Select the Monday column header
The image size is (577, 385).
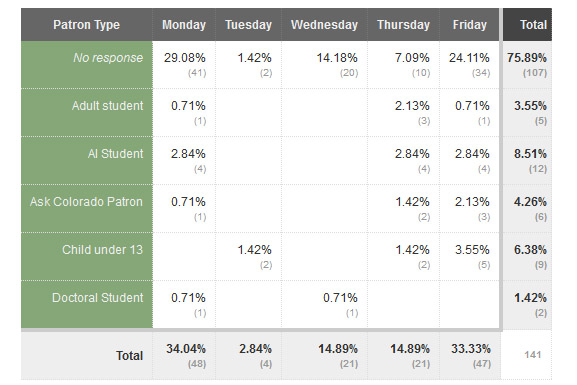click(x=184, y=25)
